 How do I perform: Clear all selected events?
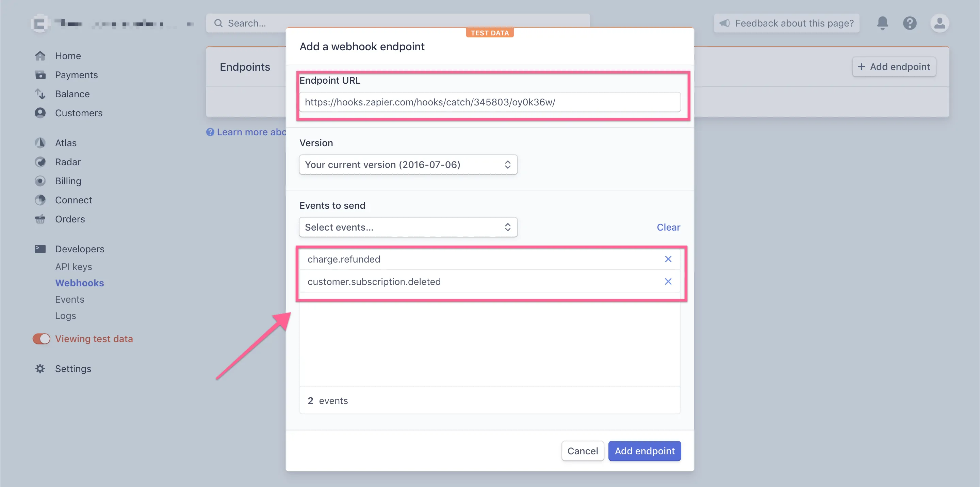click(668, 227)
